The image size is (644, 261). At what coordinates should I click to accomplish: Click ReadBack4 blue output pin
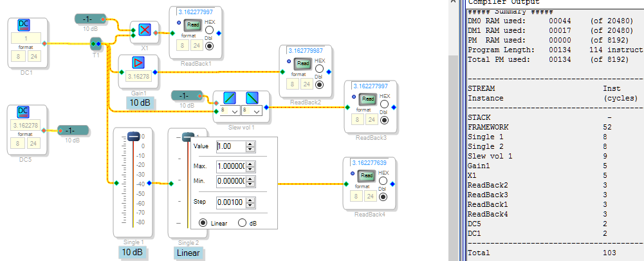click(393, 184)
